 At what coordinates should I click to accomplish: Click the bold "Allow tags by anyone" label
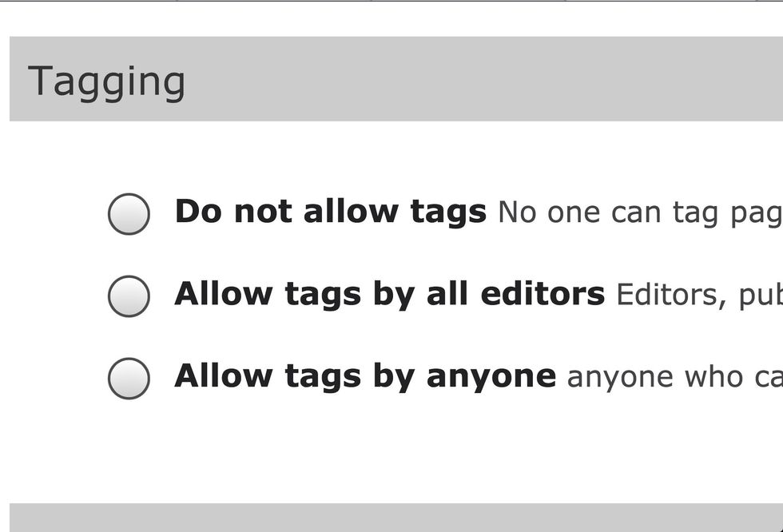coord(364,376)
